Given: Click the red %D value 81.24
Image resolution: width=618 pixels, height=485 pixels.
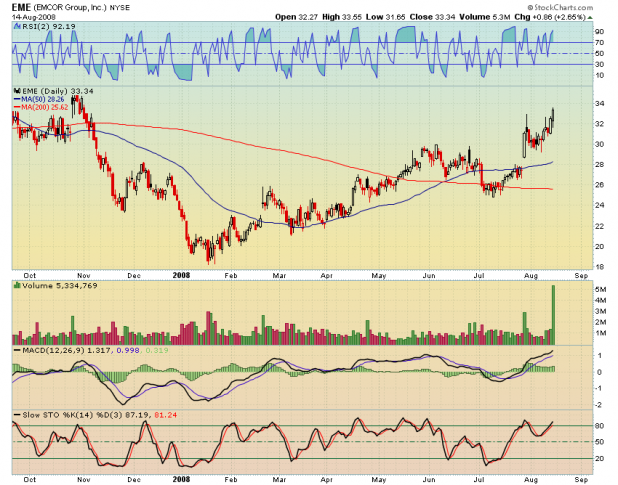Looking at the screenshot, I should tap(166, 415).
